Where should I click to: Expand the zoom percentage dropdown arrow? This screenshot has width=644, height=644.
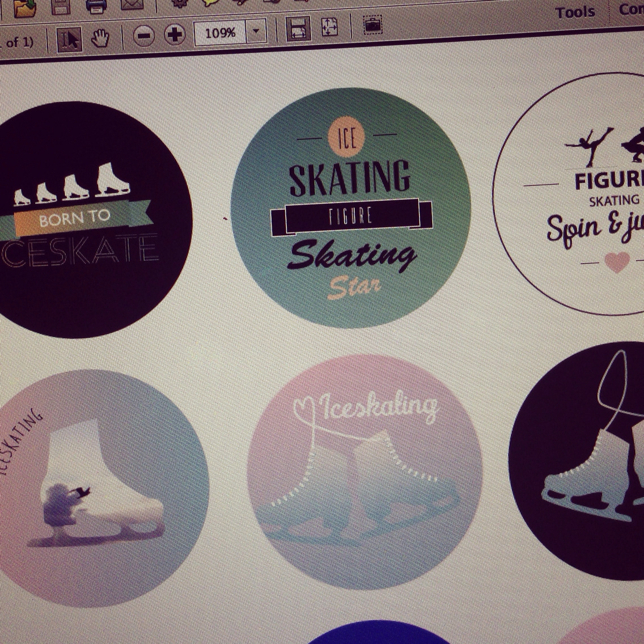tap(256, 31)
